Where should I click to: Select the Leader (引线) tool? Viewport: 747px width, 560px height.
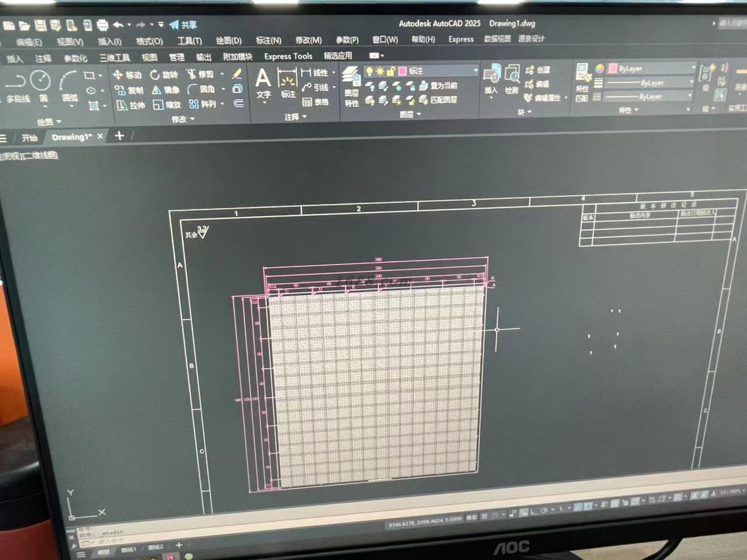[x=315, y=87]
